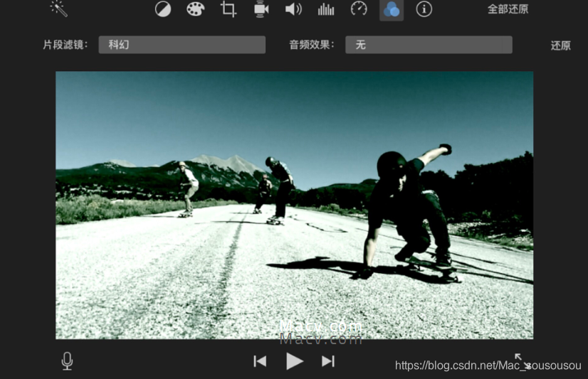The height and width of the screenshot is (379, 588).
Task: Play the video preview
Action: 295,361
